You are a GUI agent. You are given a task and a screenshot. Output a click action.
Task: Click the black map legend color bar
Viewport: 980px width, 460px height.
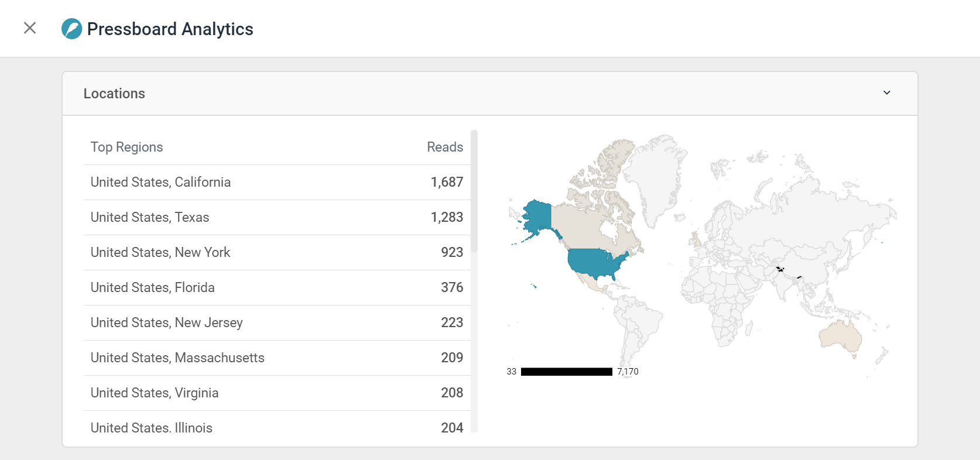567,372
